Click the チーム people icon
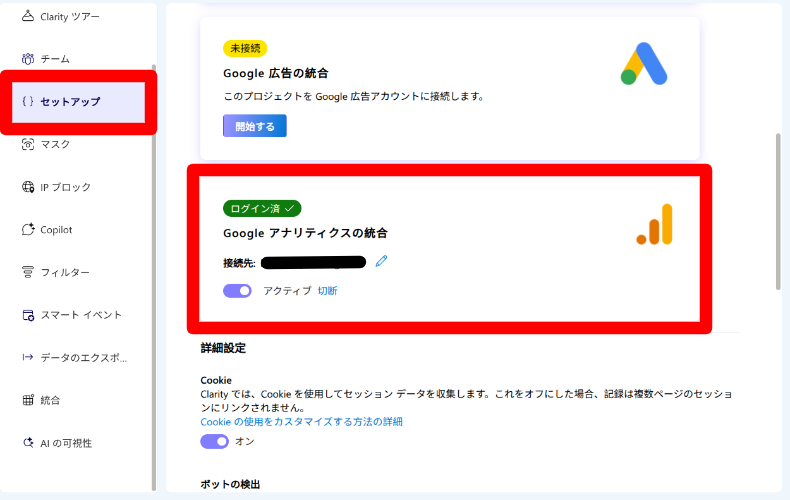This screenshot has height=500, width=790. tap(28, 59)
